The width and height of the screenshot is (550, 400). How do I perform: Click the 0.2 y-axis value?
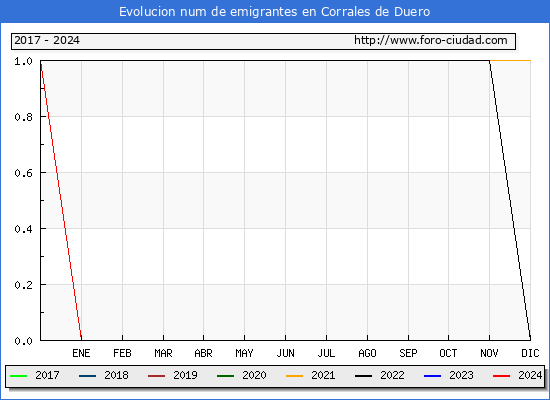(x=23, y=285)
